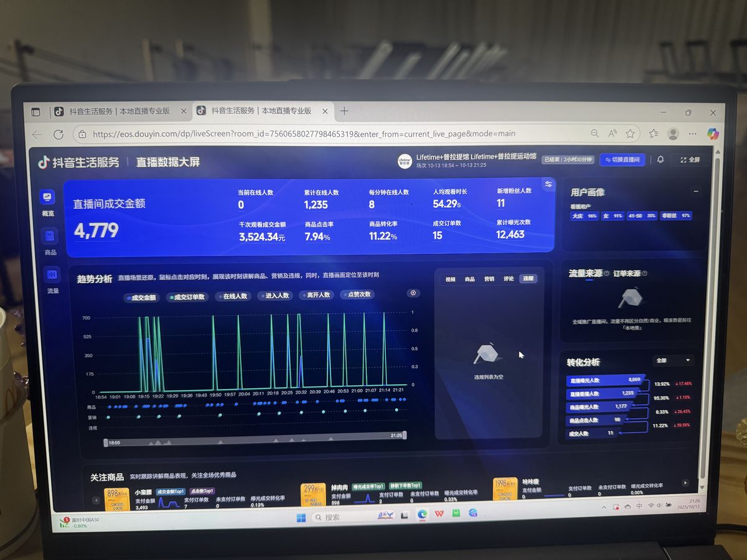Click the 切换直播间 button
Screen dimensions: 747x560
[x=622, y=160]
